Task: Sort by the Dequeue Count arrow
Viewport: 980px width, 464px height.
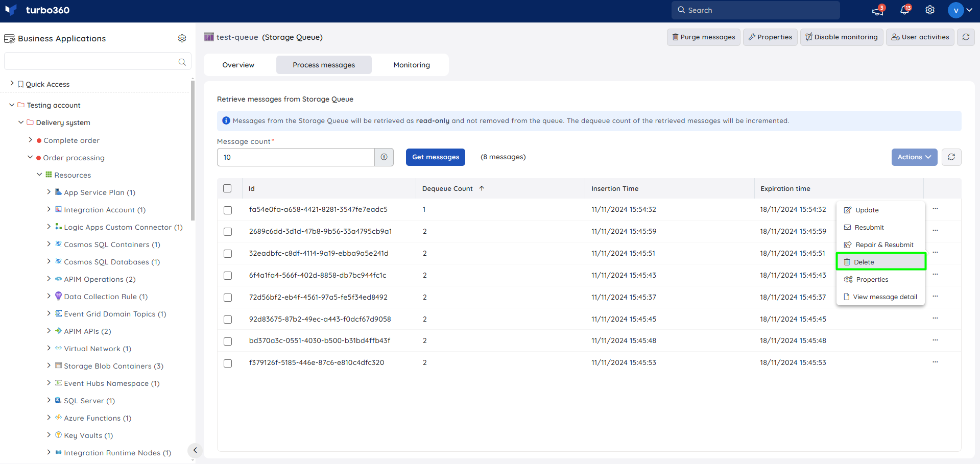Action: click(x=482, y=188)
